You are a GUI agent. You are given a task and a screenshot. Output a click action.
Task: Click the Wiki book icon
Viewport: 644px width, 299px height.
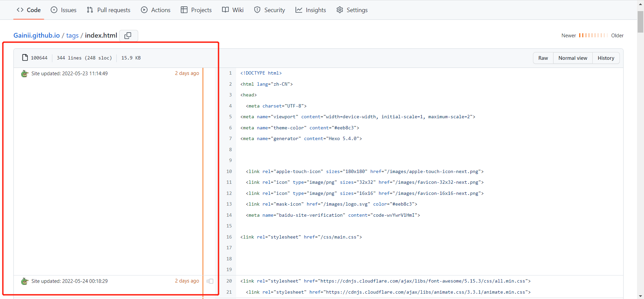[x=225, y=10]
